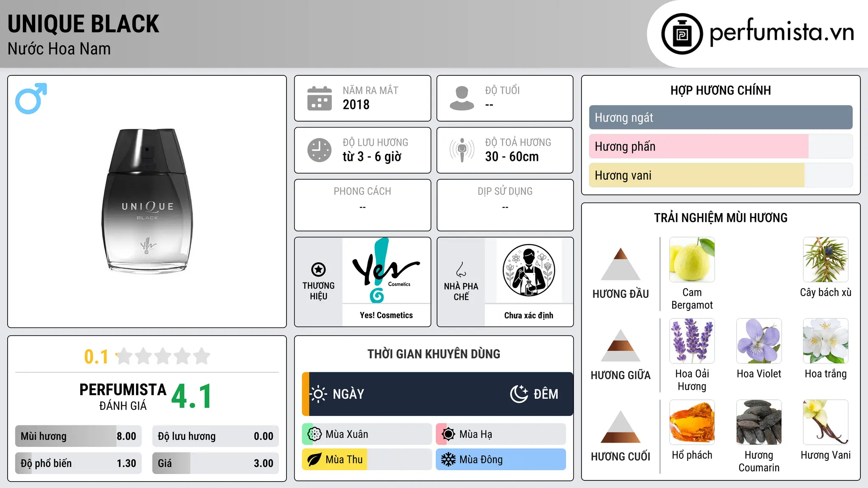868x488 pixels.
Task: Click the Nước Hoa Nam subtitle
Action: (x=59, y=49)
